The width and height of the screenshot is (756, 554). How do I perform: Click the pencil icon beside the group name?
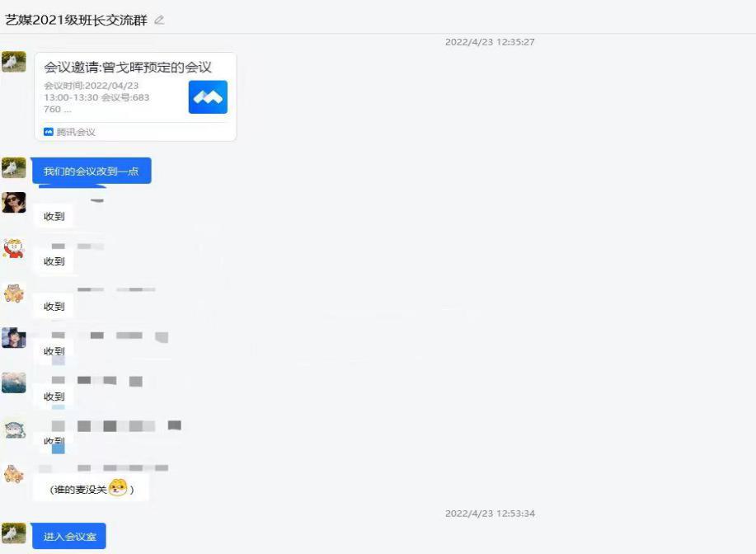pos(159,20)
